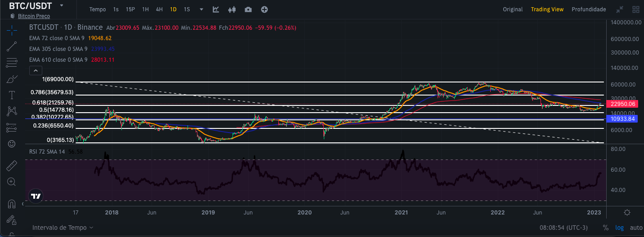The height and width of the screenshot is (237, 644).
Task: Open the emoji icons tool
Action: [12, 144]
